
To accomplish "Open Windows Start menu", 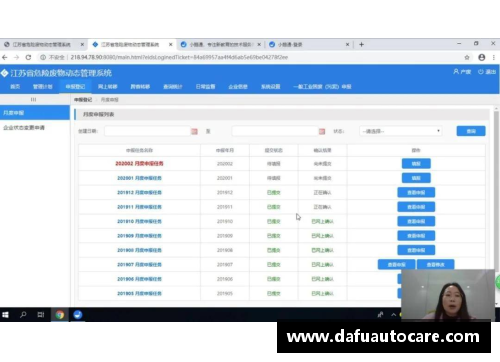I will 5,314.
